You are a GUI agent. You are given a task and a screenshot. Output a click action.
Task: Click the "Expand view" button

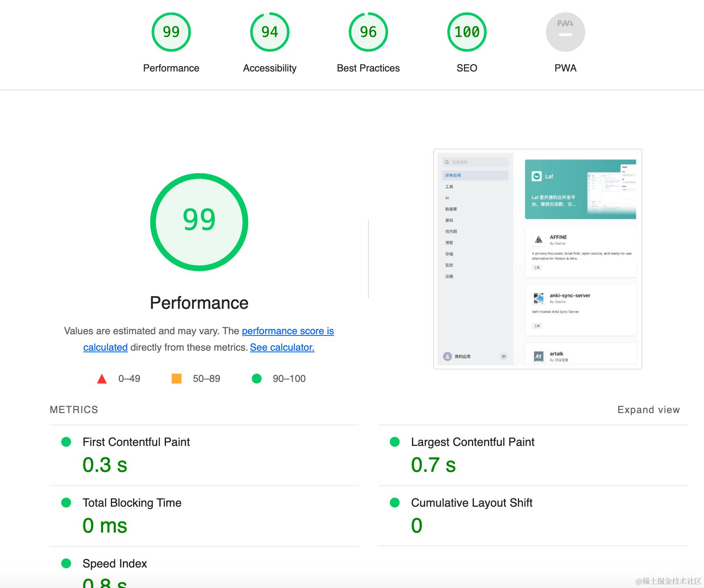click(649, 410)
